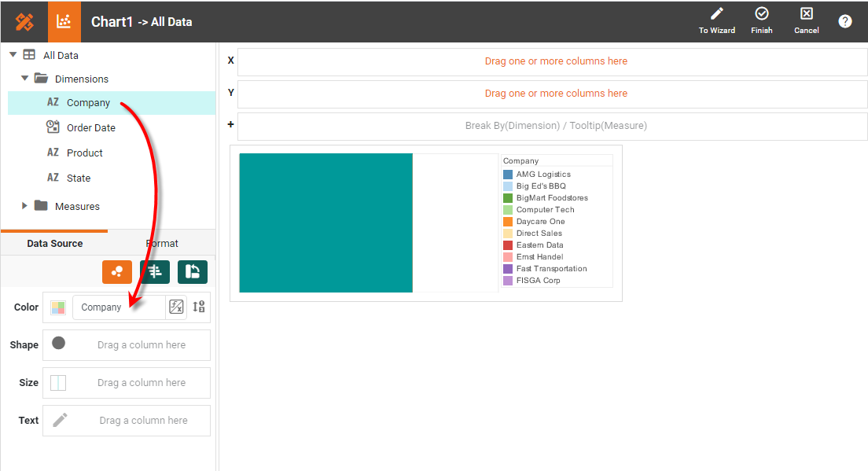Select the hierarchy breakdown icon next to scatter
The width and height of the screenshot is (868, 471).
pyautogui.click(x=154, y=271)
